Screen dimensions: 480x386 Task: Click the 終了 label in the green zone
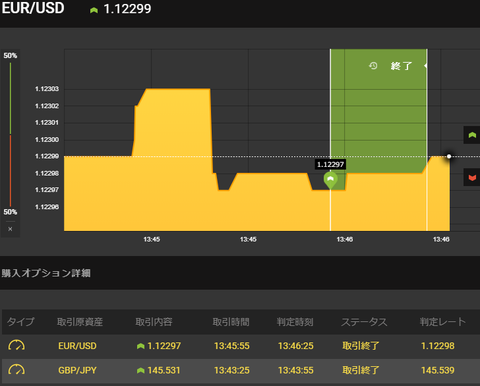pyautogui.click(x=401, y=66)
